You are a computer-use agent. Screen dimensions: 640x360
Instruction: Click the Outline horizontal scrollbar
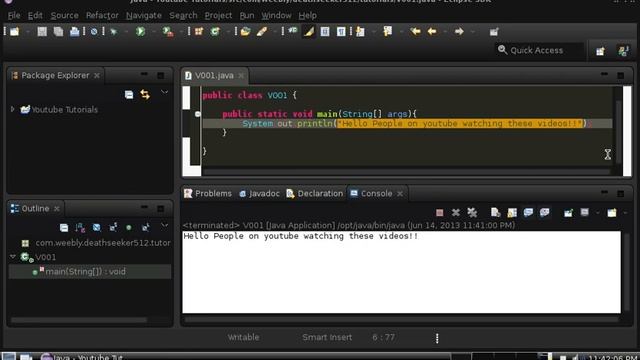click(79, 320)
